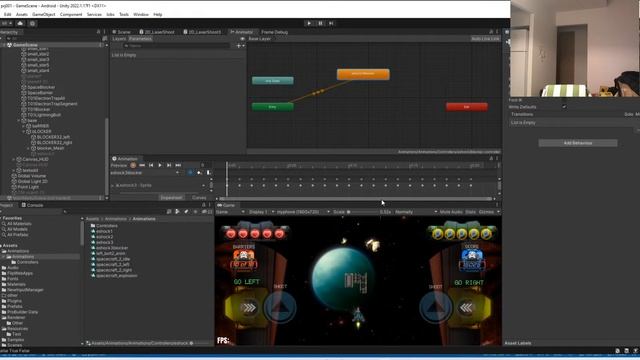
Task: Open the myphone resolution dropdown
Action: (303, 212)
